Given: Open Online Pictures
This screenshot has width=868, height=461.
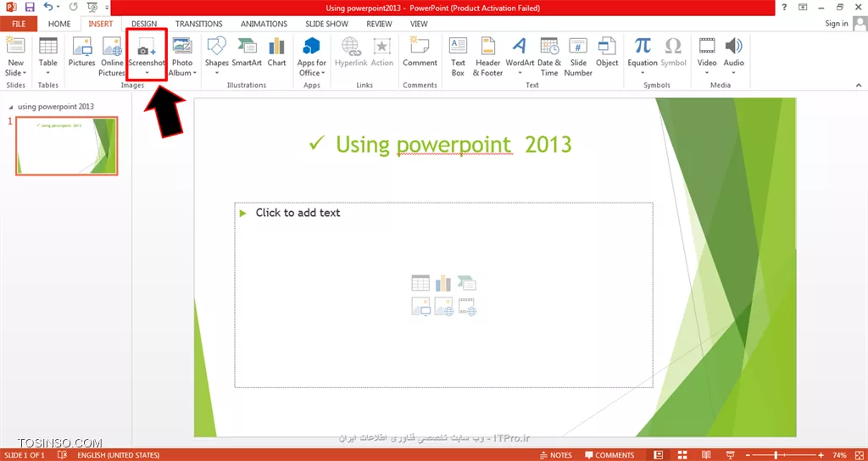Looking at the screenshot, I should tap(112, 57).
